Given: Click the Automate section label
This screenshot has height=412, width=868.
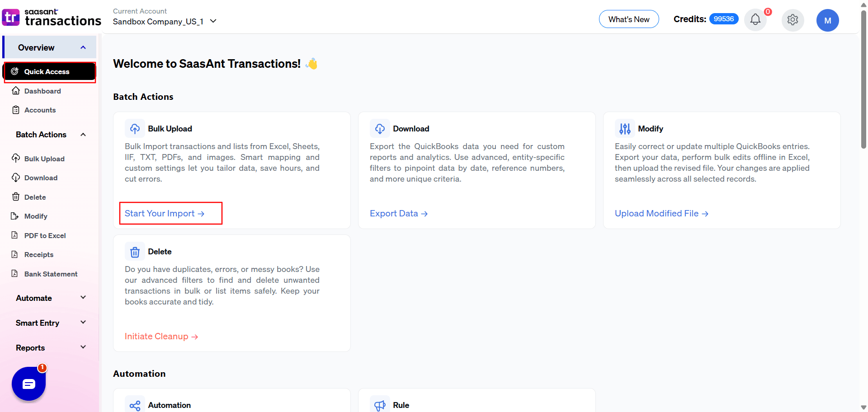Looking at the screenshot, I should click(34, 298).
